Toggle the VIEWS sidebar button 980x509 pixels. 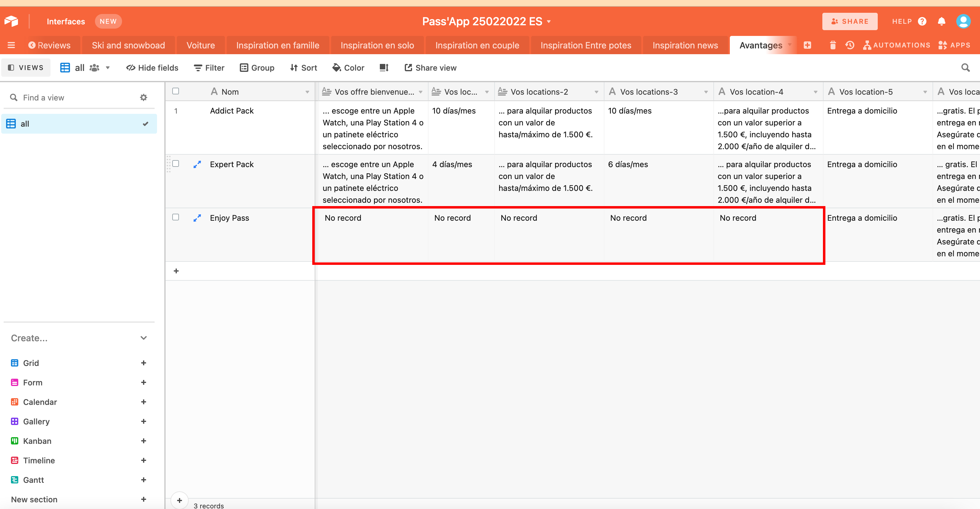(x=26, y=68)
